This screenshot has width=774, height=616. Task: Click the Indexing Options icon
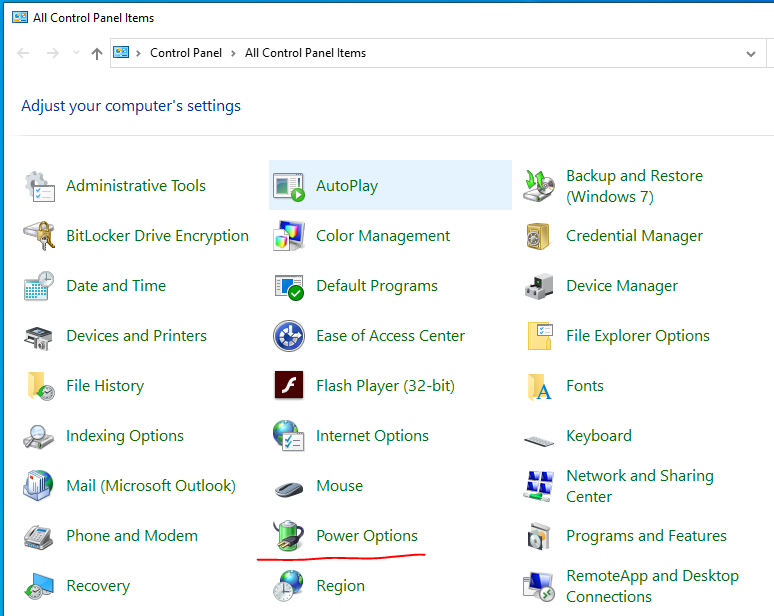point(39,437)
